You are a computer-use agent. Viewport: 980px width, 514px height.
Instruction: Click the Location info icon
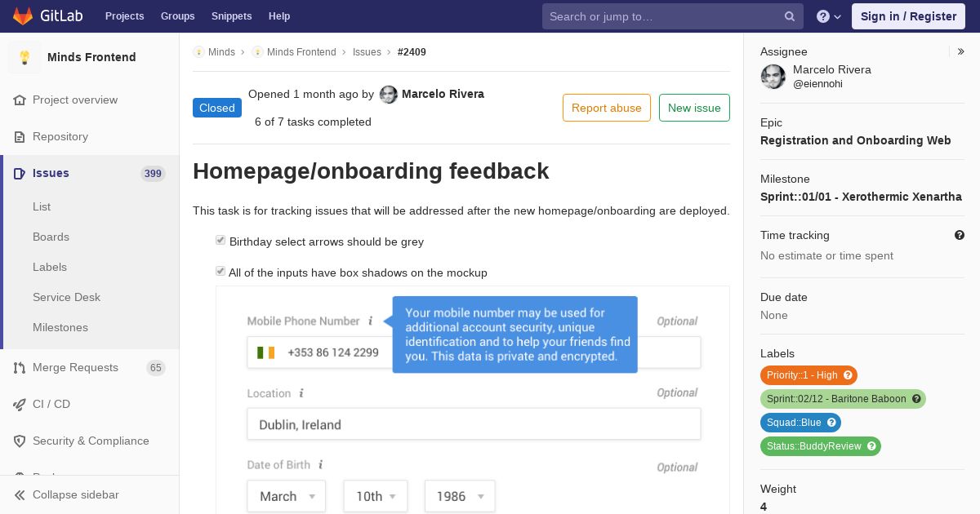pos(301,393)
